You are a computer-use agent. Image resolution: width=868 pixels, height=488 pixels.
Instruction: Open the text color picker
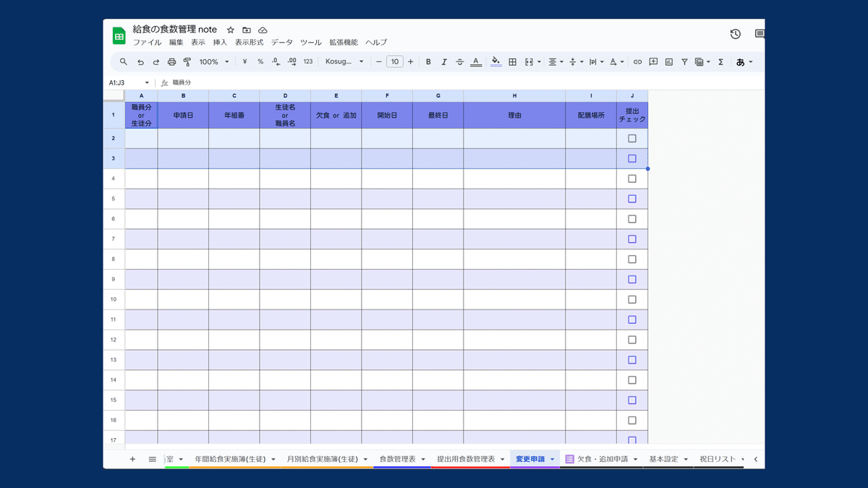[476, 62]
